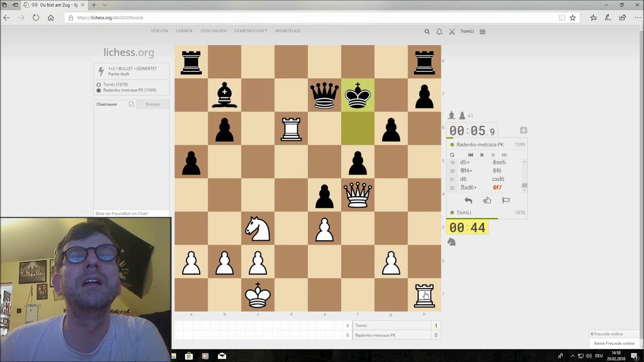
Task: Open Radenko-metraza-PK in the crosstable
Action: pyautogui.click(x=375, y=335)
